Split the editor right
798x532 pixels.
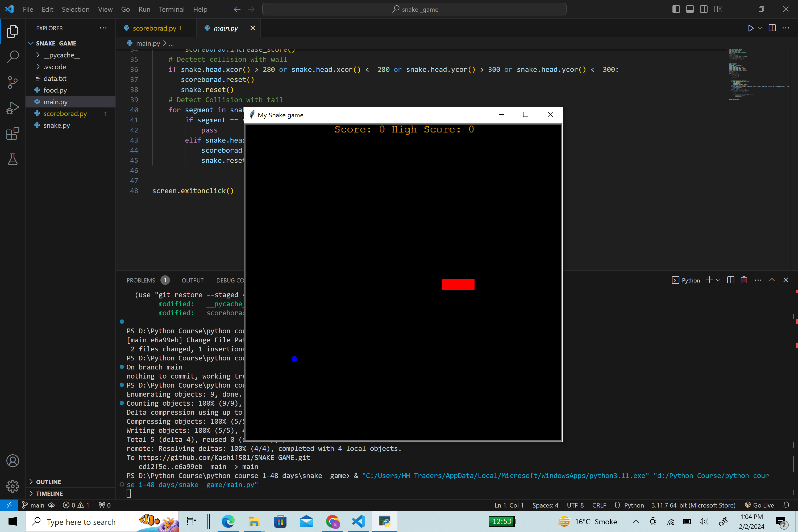772,28
